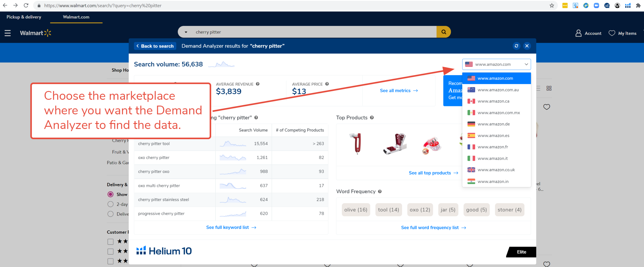Refresh the Demand Analyzer results
Image resolution: width=644 pixels, height=267 pixels.
pos(516,46)
